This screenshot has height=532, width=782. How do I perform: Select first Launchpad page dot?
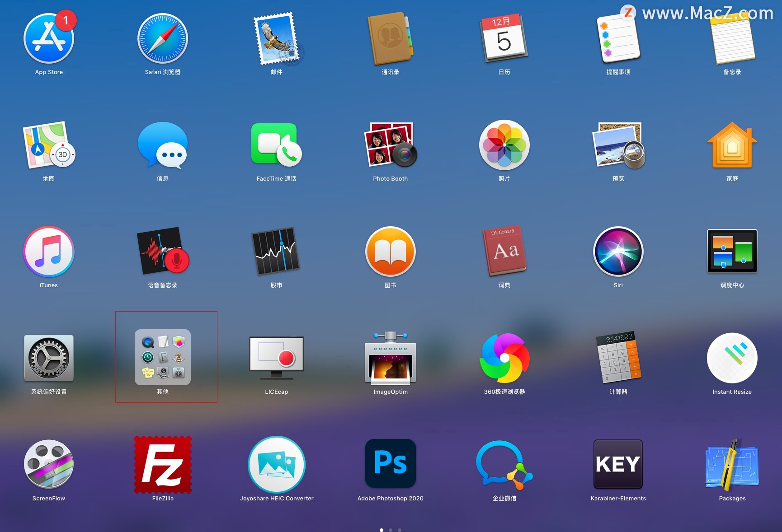382,530
